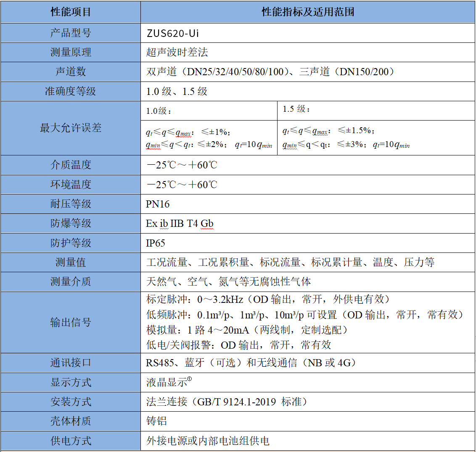Click the IP65 protection rating value
The image size is (476, 452).
(156, 243)
